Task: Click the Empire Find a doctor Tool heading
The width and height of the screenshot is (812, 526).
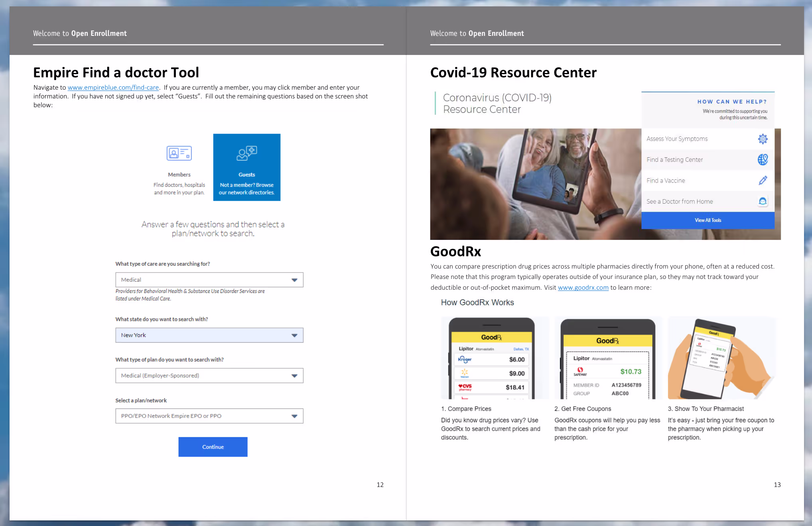Action: (x=116, y=73)
